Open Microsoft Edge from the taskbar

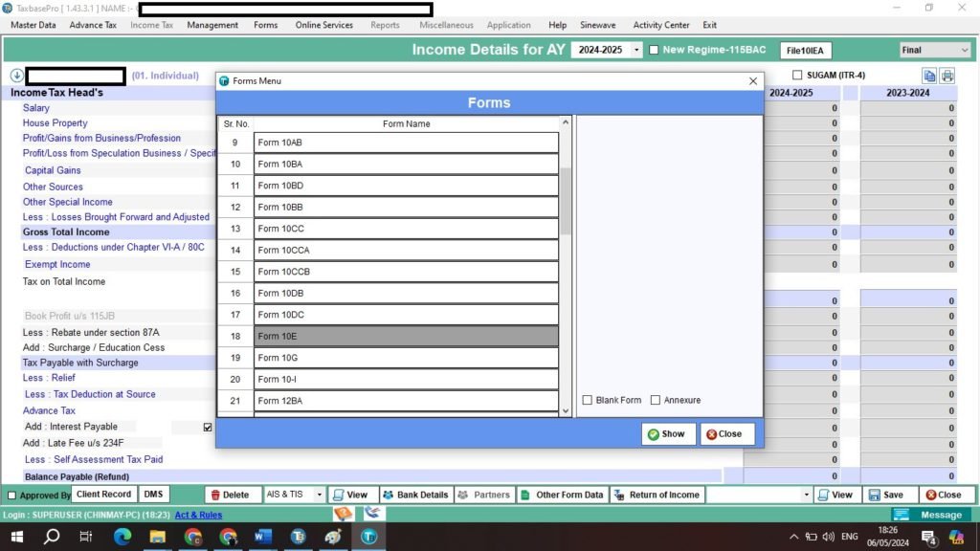tap(122, 537)
